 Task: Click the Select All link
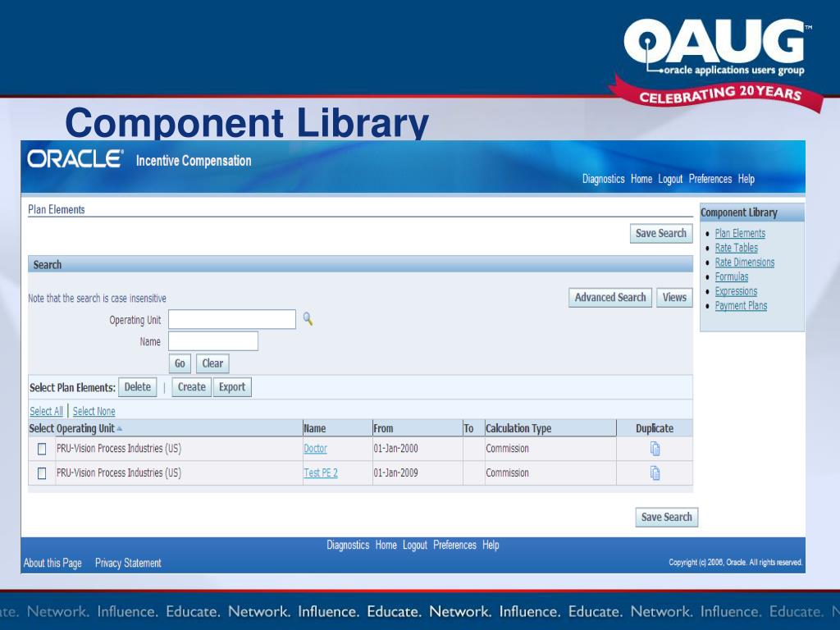[x=46, y=412]
